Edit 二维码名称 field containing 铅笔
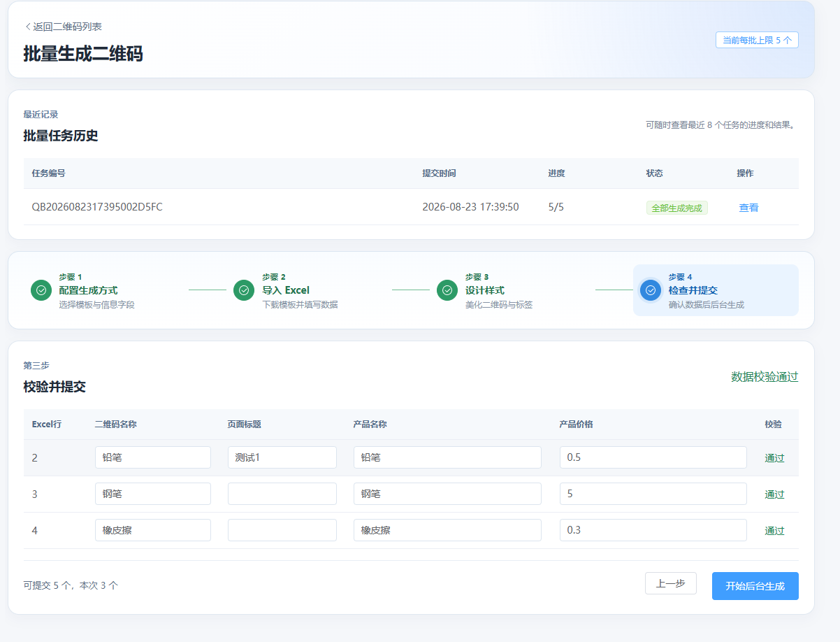 [153, 457]
